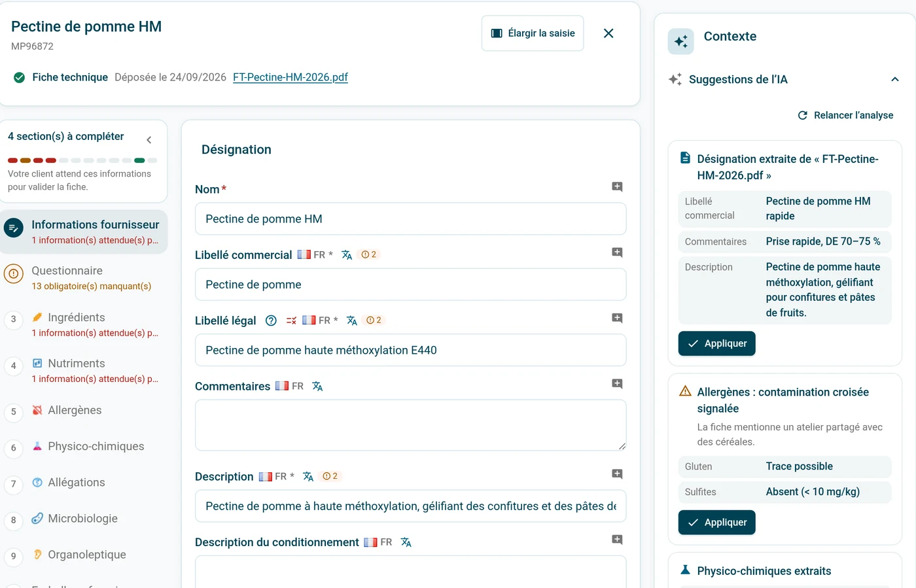Add comment on Description du conditionnement
This screenshot has width=916, height=588.
tap(617, 540)
